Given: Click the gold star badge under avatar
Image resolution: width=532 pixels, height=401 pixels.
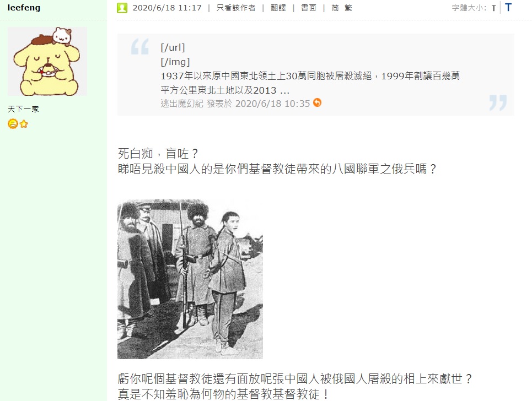Looking at the screenshot, I should 24,124.
